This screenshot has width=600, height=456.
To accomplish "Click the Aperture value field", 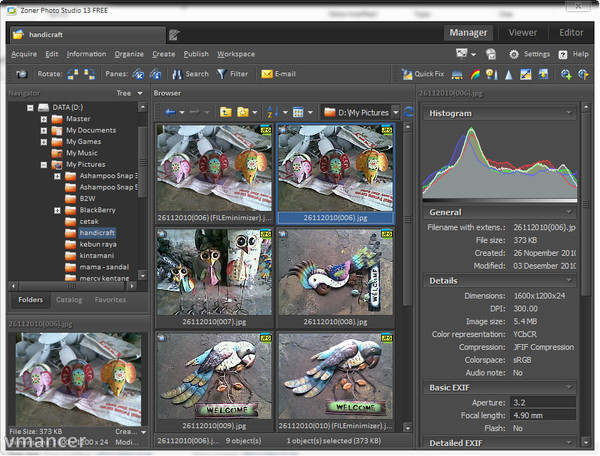I will point(543,402).
